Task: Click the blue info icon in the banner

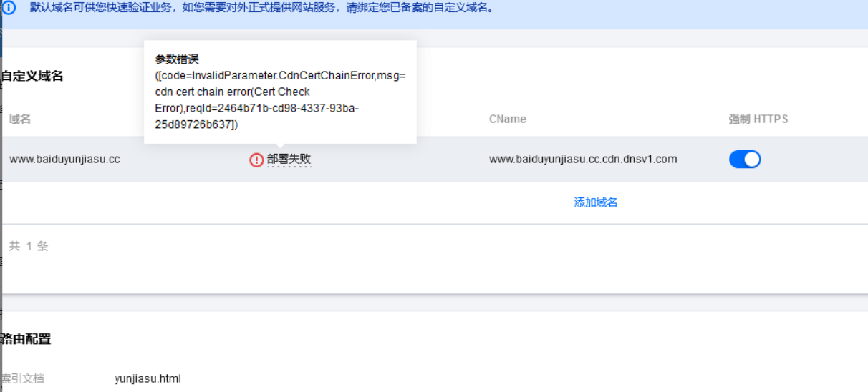Action: [9, 9]
